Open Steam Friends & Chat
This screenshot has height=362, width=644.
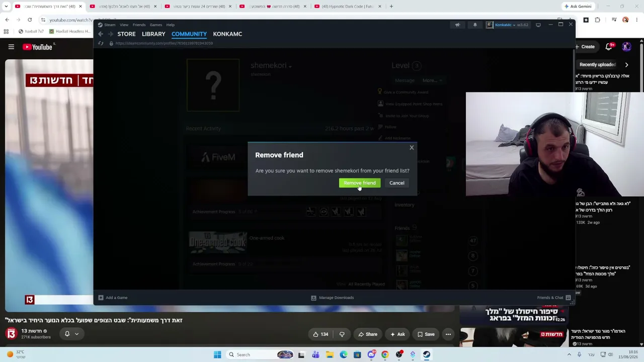tap(554, 298)
